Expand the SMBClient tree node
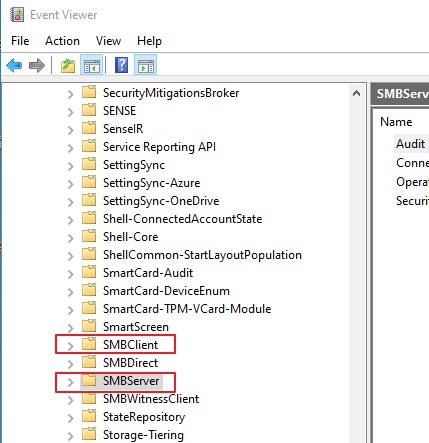The height and width of the screenshot is (443, 429). pos(70,346)
